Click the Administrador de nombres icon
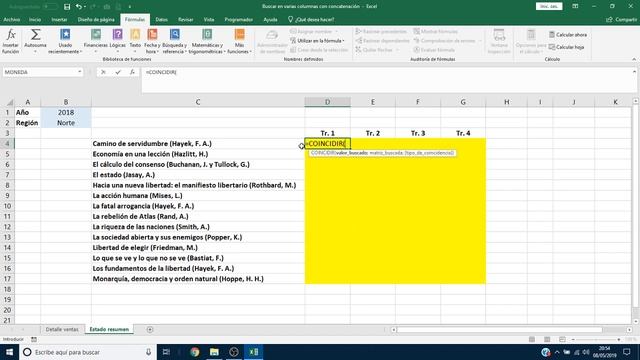The height and width of the screenshot is (360, 640). (x=272, y=41)
